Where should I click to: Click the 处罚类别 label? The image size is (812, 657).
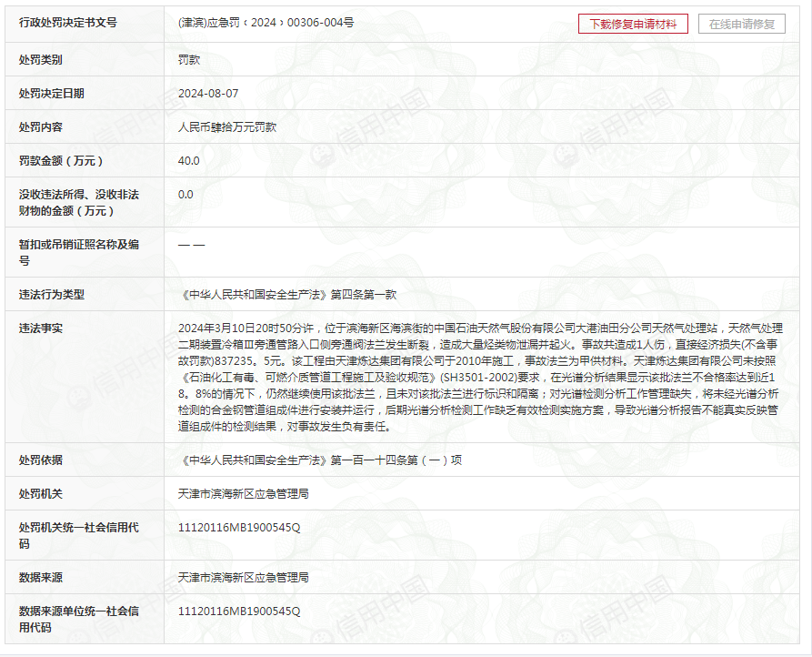click(40, 59)
